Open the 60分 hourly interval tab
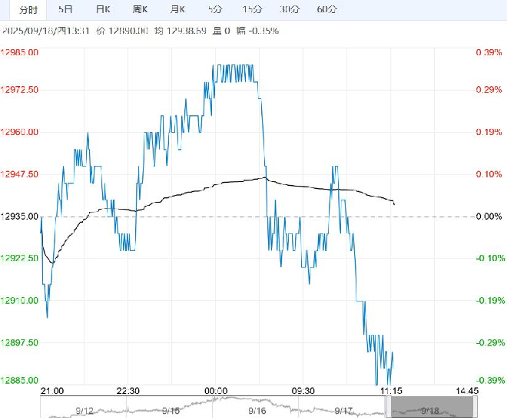The width and height of the screenshot is (507, 420). coord(327,9)
